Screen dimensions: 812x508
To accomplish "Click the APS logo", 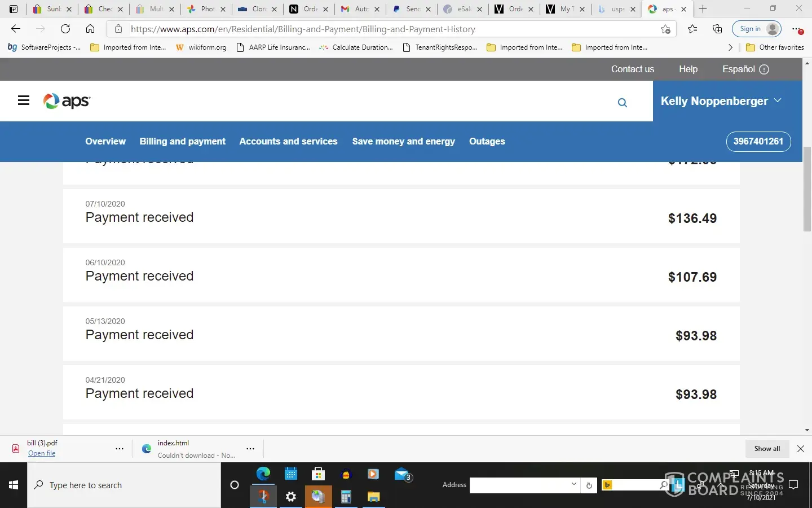I will tap(67, 101).
